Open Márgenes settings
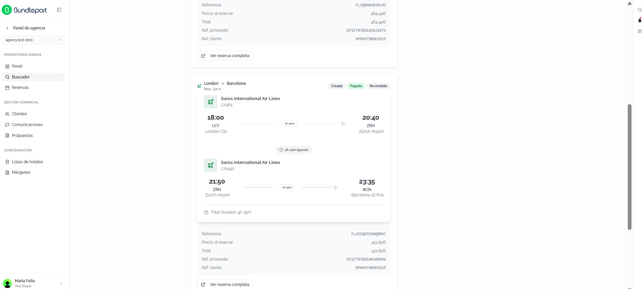The height and width of the screenshot is (289, 644). pos(33,172)
